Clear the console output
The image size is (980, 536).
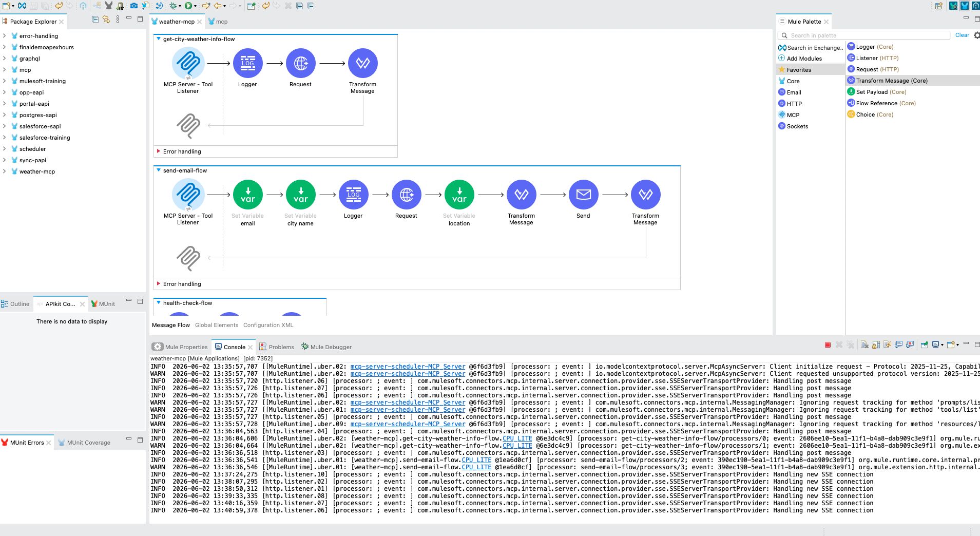(x=864, y=345)
